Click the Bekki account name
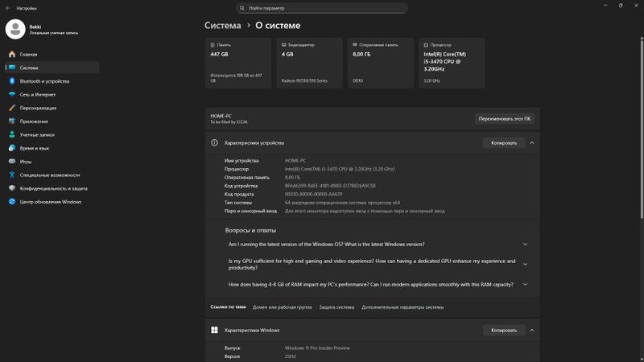Screen dimensions: 644x362 35,27
